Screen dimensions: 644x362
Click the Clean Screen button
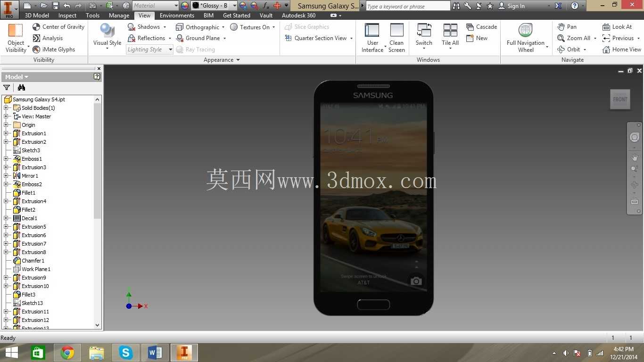(396, 38)
